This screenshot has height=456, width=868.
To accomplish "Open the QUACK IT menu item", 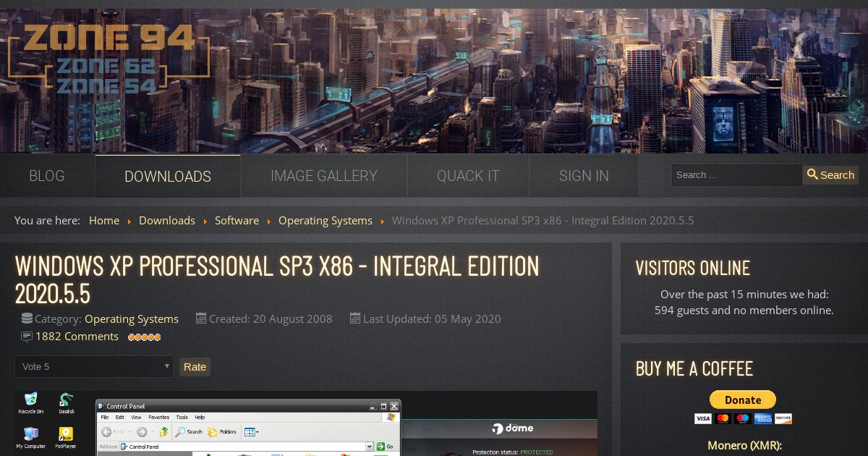I will (468, 176).
